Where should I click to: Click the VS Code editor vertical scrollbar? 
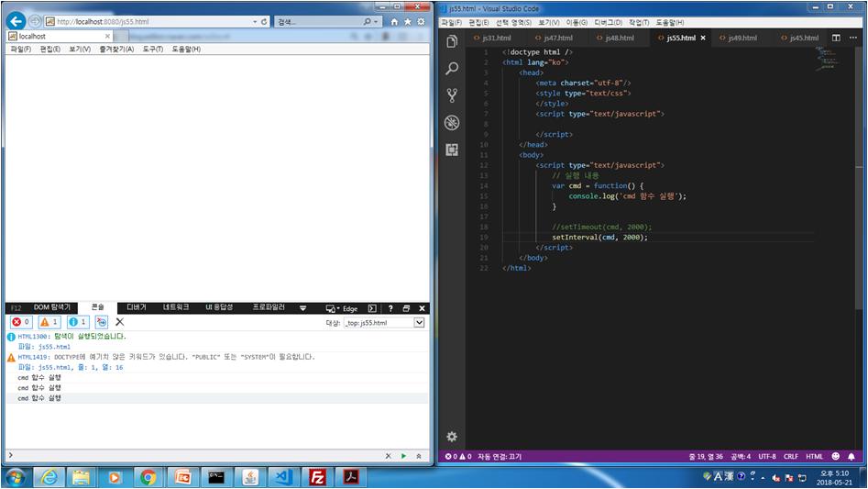(859, 180)
